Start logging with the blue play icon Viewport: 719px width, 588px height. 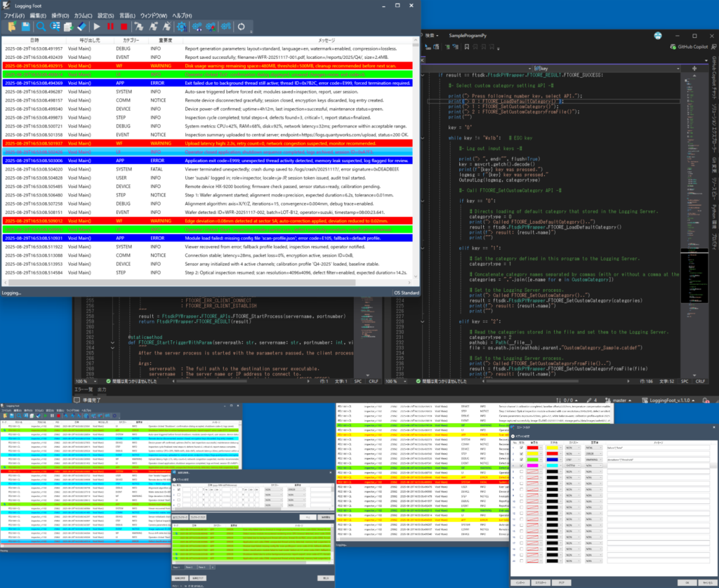97,26
